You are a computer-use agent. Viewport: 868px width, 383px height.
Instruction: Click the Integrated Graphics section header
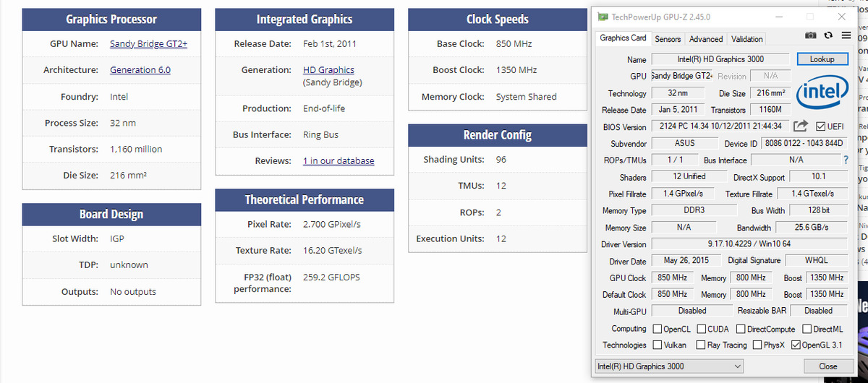pyautogui.click(x=305, y=20)
